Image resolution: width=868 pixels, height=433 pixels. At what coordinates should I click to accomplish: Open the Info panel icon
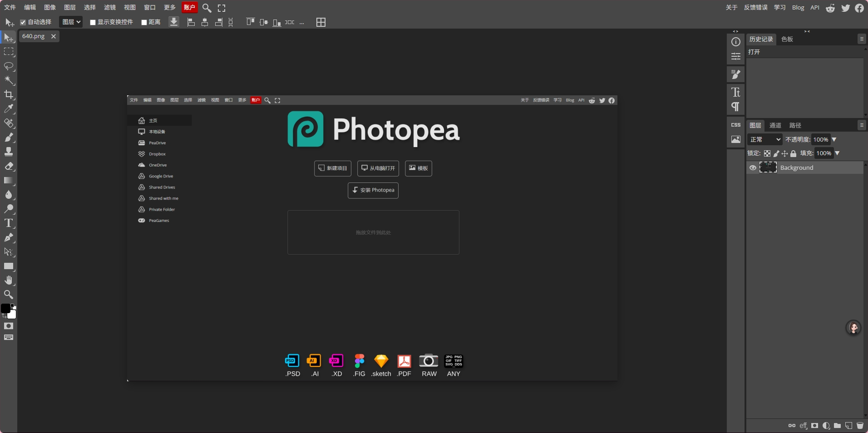[x=736, y=42]
